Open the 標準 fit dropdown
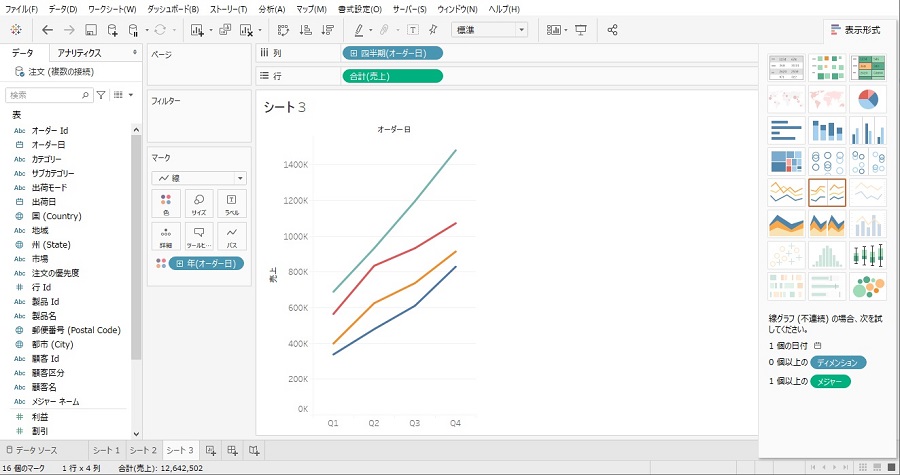Viewport: 900px width, 475px height. click(490, 30)
